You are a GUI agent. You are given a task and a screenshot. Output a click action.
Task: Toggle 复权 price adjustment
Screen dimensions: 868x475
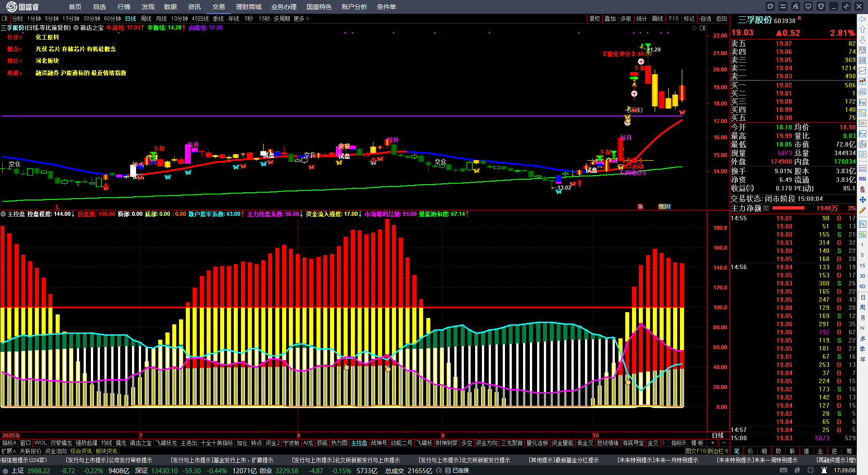coord(594,19)
